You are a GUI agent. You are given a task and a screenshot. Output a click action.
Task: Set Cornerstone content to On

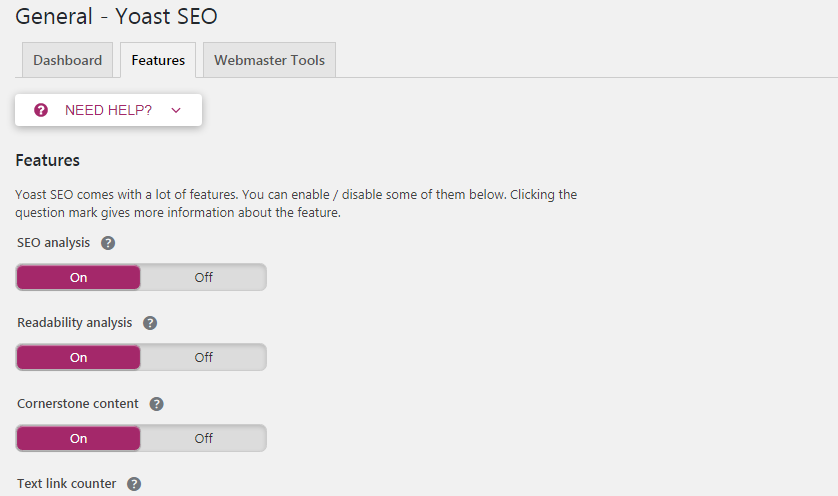pyautogui.click(x=79, y=438)
